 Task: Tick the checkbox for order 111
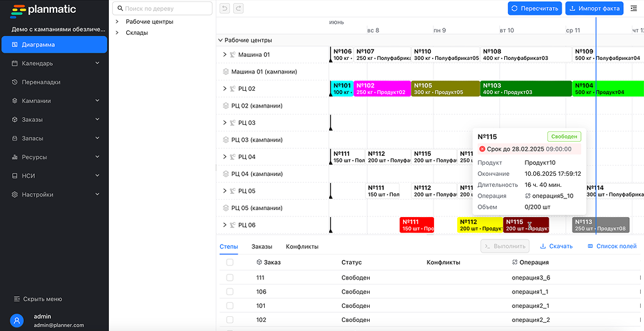(x=230, y=278)
